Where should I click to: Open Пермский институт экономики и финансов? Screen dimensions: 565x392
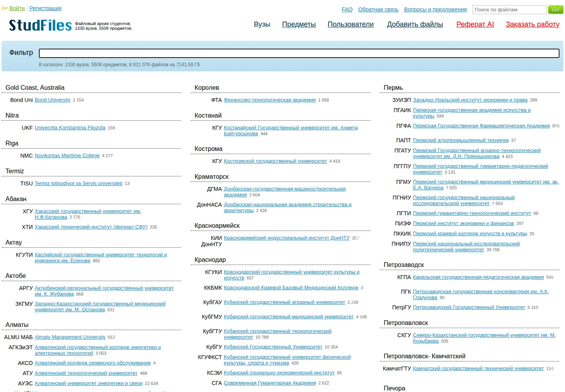tap(463, 223)
